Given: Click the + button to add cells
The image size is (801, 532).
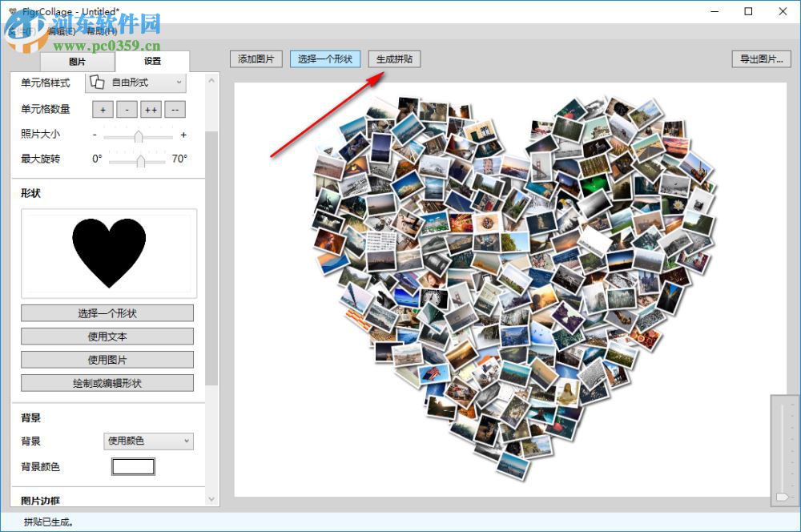Looking at the screenshot, I should point(102,109).
